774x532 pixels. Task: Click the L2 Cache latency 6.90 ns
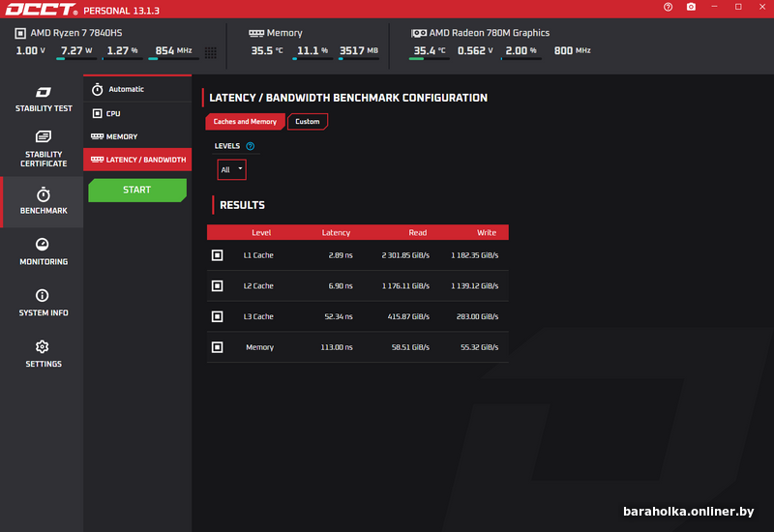341,285
